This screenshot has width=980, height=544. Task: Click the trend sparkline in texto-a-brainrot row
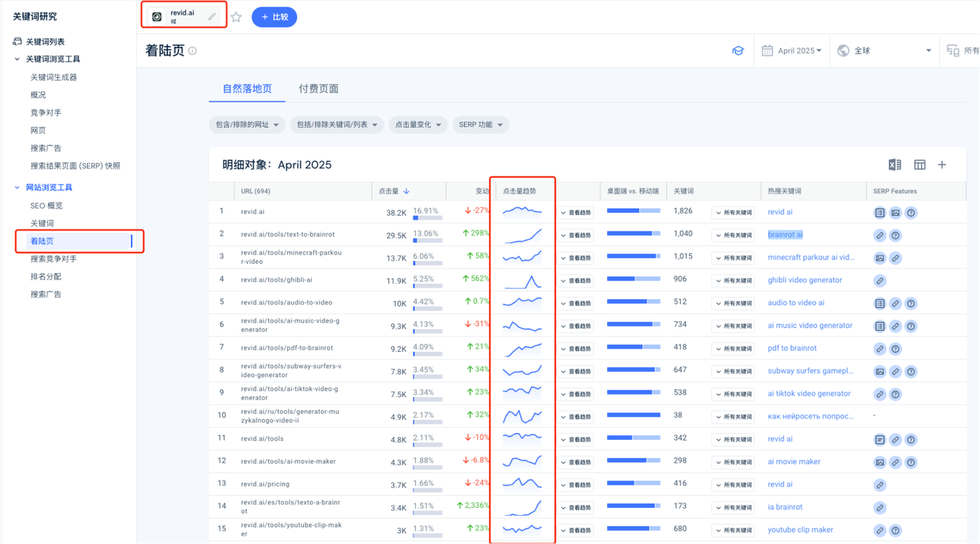(522, 507)
